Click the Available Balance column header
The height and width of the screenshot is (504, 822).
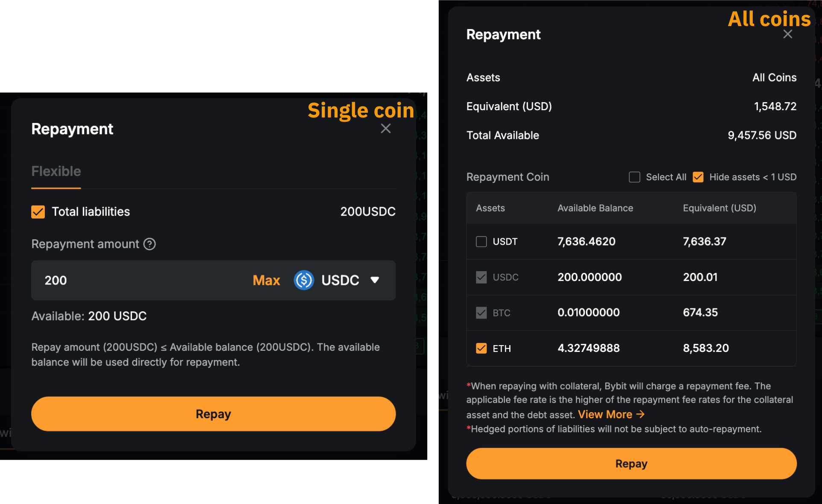(595, 208)
